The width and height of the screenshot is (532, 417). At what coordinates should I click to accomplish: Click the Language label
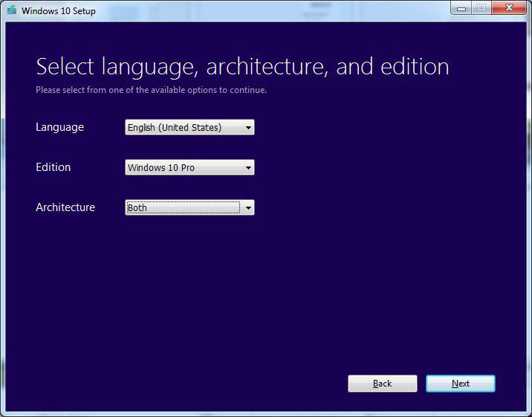coord(59,127)
